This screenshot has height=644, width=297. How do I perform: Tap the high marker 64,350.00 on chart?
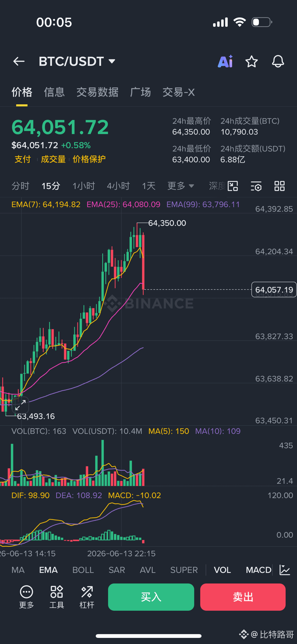tap(167, 223)
